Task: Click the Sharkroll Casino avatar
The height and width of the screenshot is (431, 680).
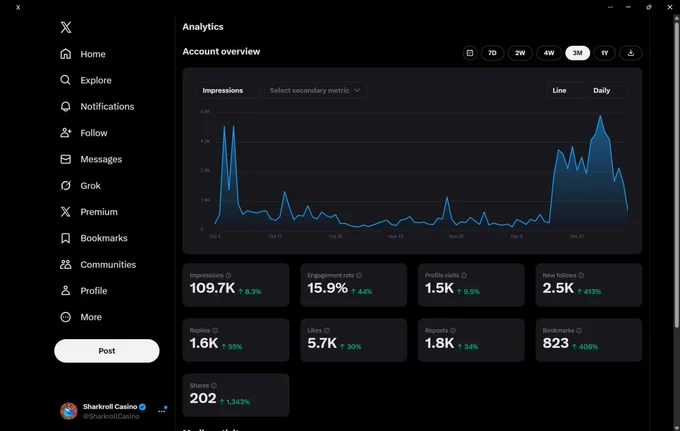Action: (x=69, y=411)
